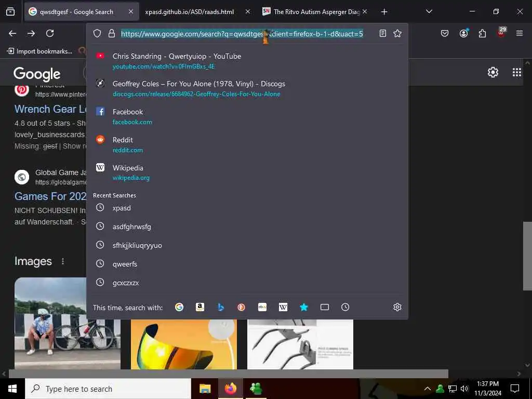The width and height of the screenshot is (532, 399).
Task: Open Images section three-dot options
Action: [63, 261]
